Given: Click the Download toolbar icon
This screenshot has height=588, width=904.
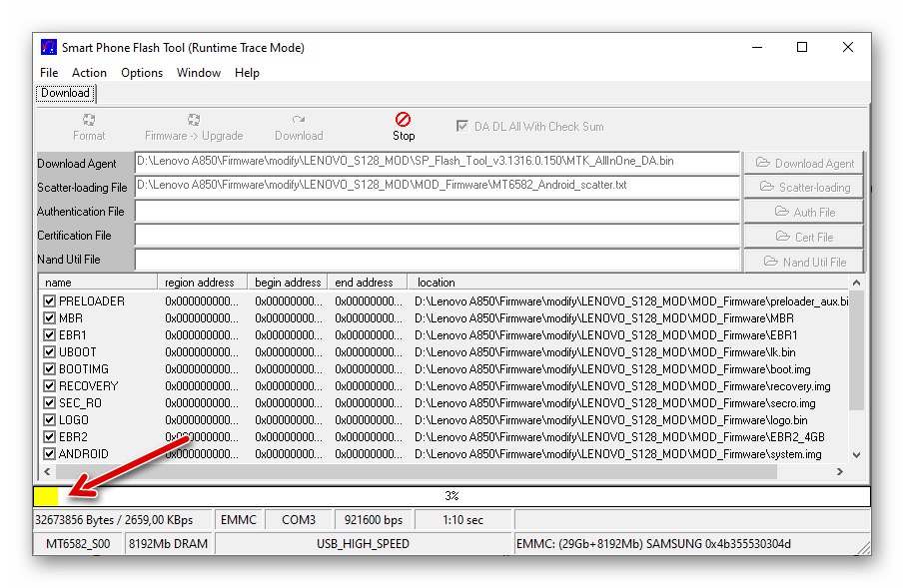Looking at the screenshot, I should click(299, 120).
